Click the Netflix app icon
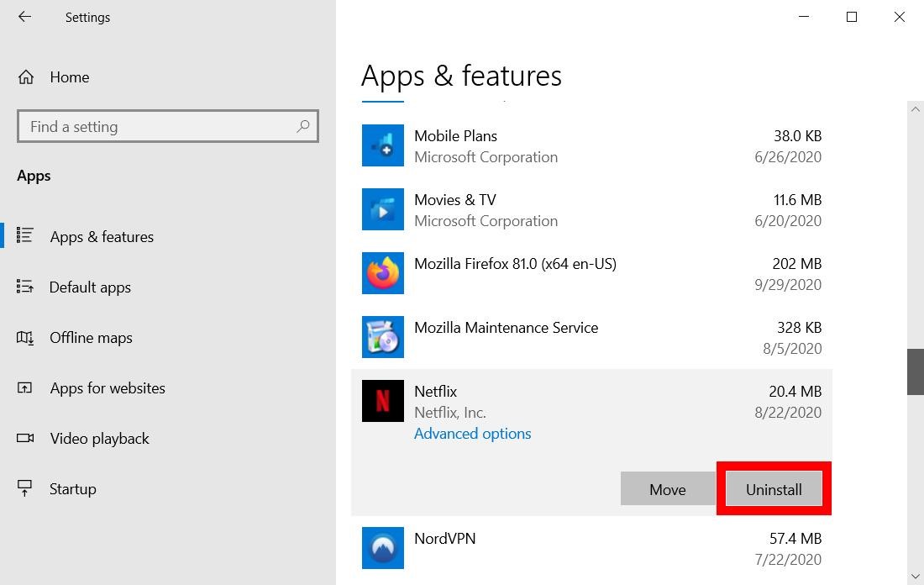924x585 pixels. pos(383,401)
